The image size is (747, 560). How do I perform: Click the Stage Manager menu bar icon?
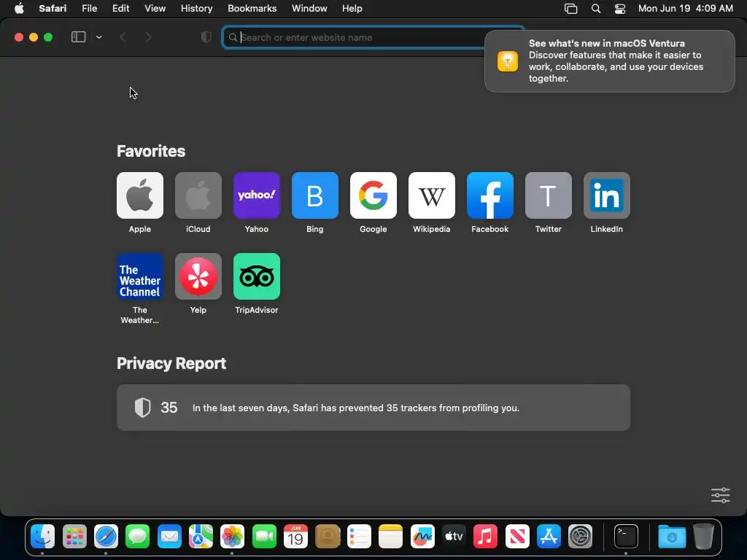click(x=570, y=9)
